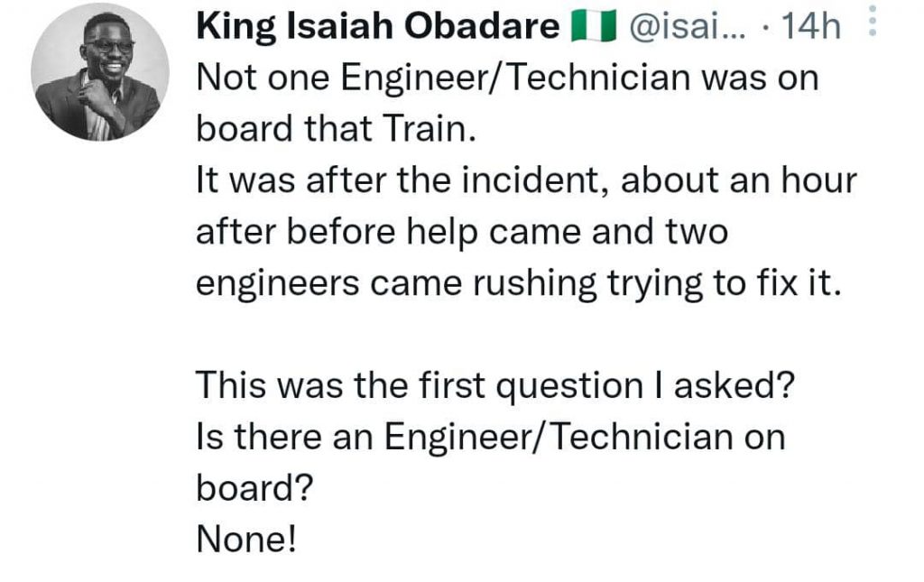Click the line "after before help came and two"
The width and height of the screenshot is (924, 582).
(461, 233)
